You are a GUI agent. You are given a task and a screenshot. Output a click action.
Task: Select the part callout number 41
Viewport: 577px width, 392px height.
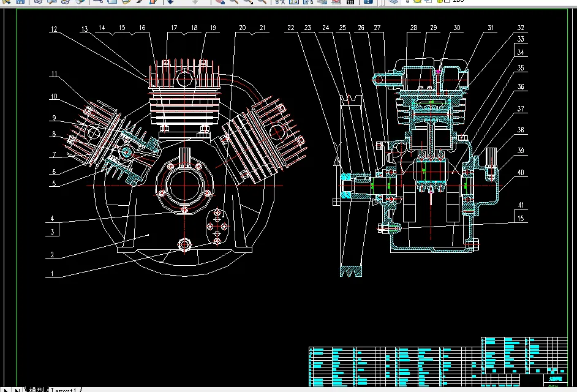[521, 204]
